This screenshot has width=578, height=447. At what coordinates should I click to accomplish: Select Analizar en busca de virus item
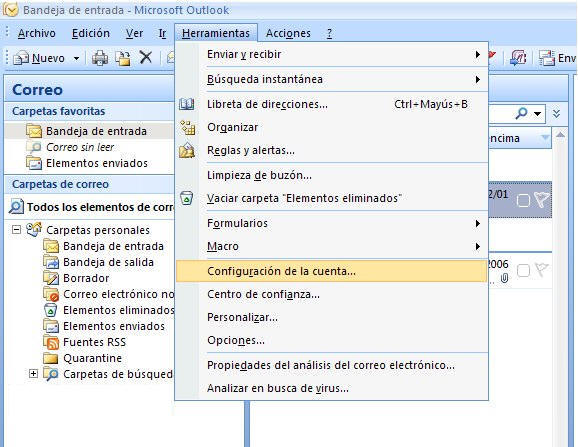coord(331,388)
